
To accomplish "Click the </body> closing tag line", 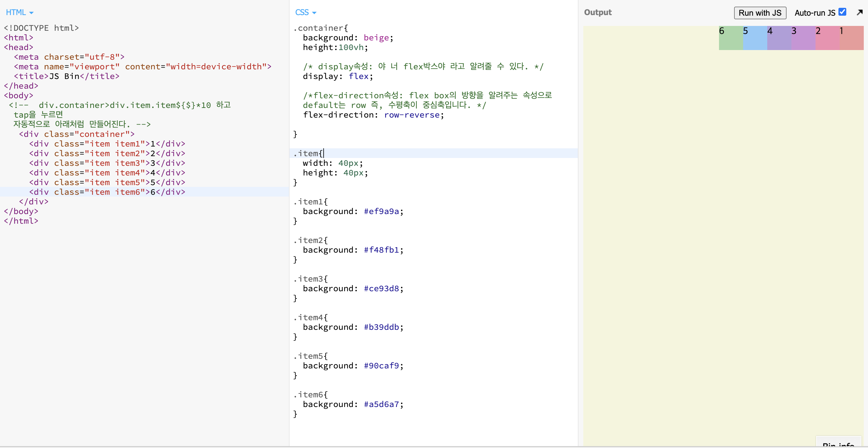I will point(21,211).
